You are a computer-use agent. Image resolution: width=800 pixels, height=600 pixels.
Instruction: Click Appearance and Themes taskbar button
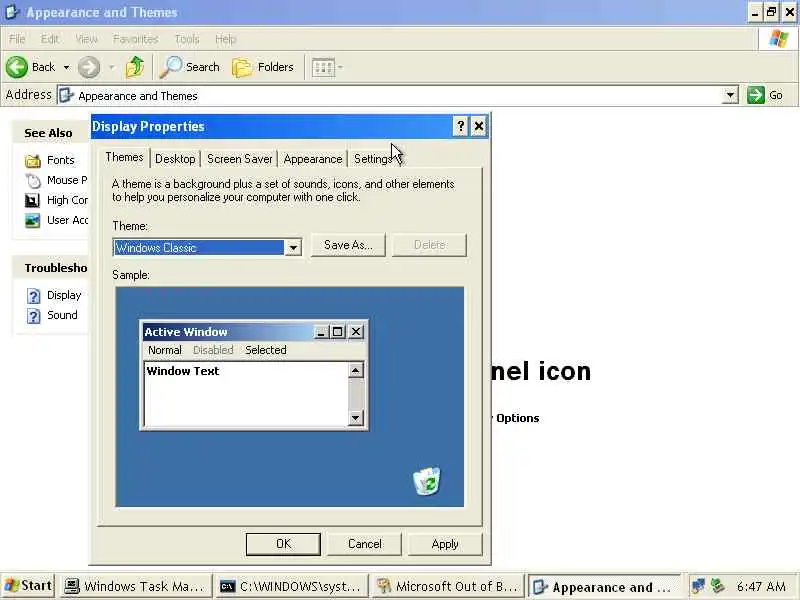[x=605, y=587]
